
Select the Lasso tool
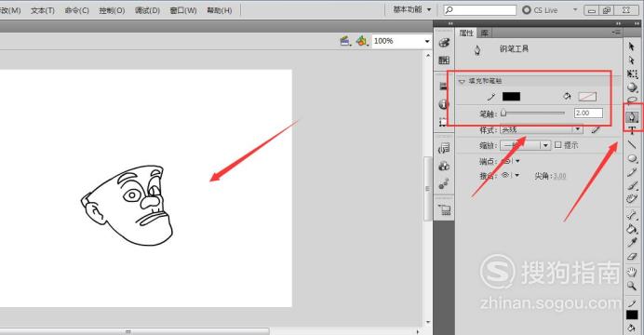click(632, 100)
